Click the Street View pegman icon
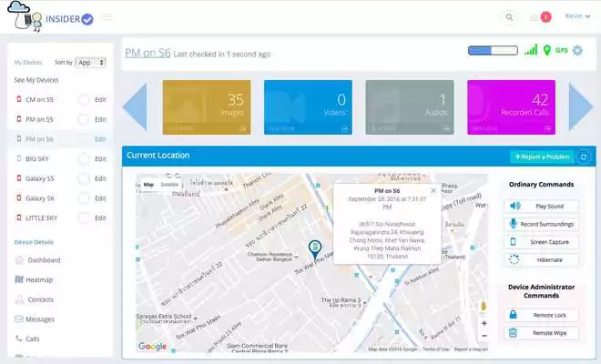Image resolution: width=601 pixels, height=364 pixels. point(484,306)
